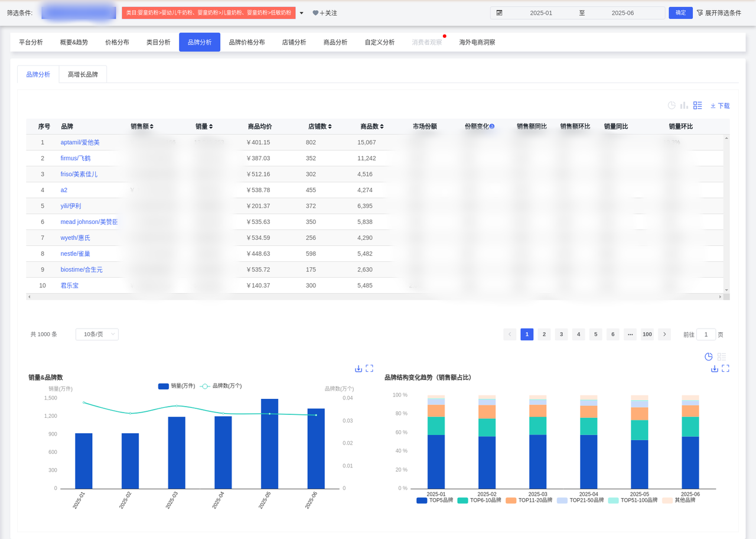Switch brand table to bar chart view
756x539 pixels.
pyautogui.click(x=684, y=105)
